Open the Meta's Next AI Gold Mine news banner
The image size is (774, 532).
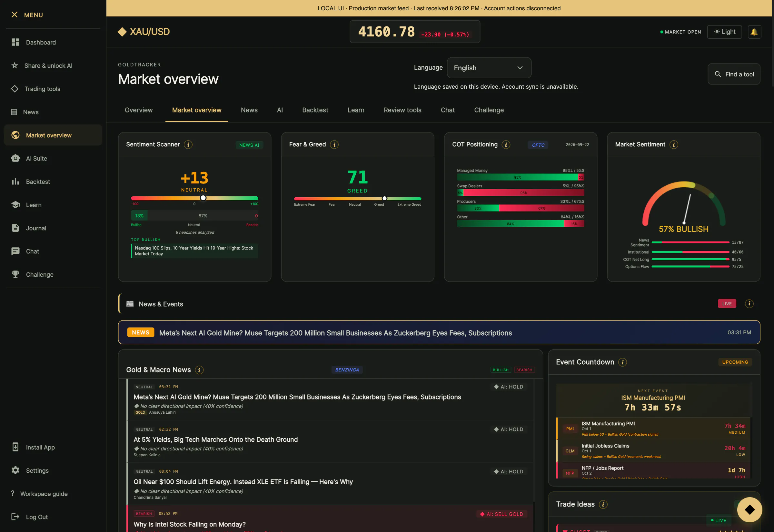(x=439, y=332)
